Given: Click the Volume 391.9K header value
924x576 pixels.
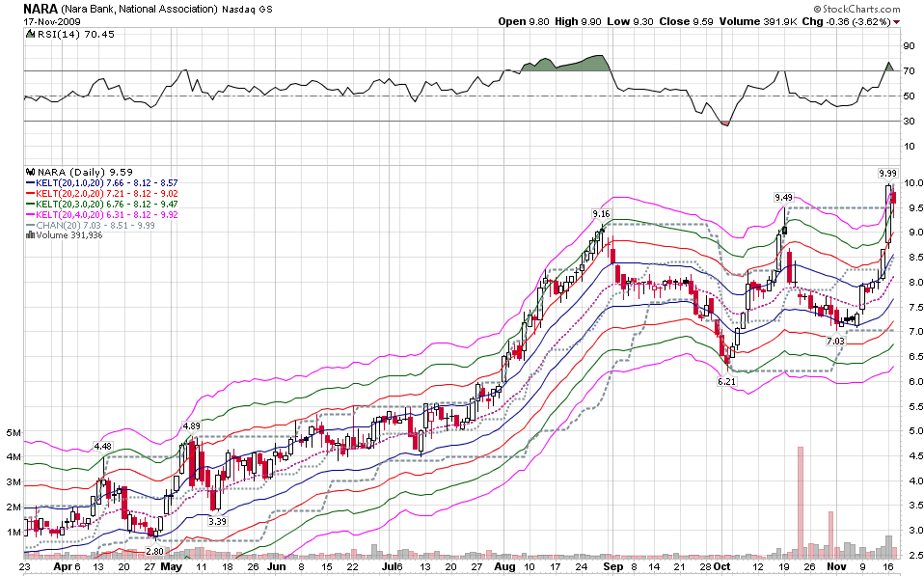Looking at the screenshot, I should click(759, 21).
